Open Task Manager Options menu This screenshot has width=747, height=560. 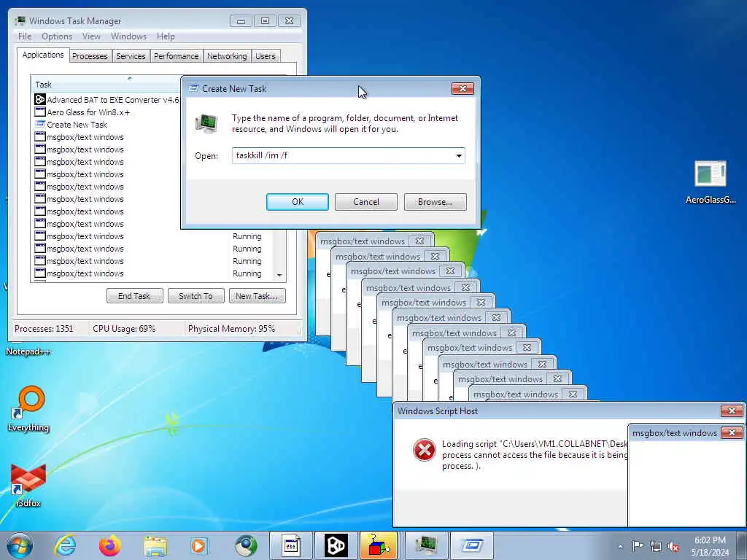(57, 36)
